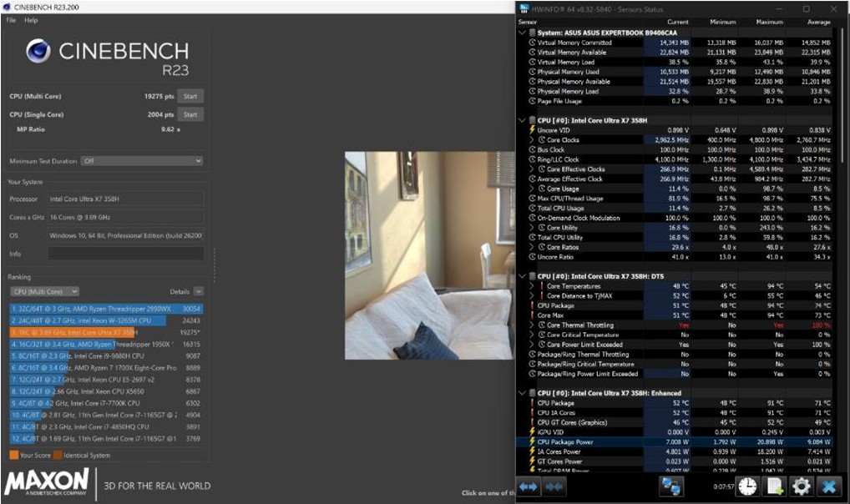Click the Identical System legend swatch

(58, 456)
